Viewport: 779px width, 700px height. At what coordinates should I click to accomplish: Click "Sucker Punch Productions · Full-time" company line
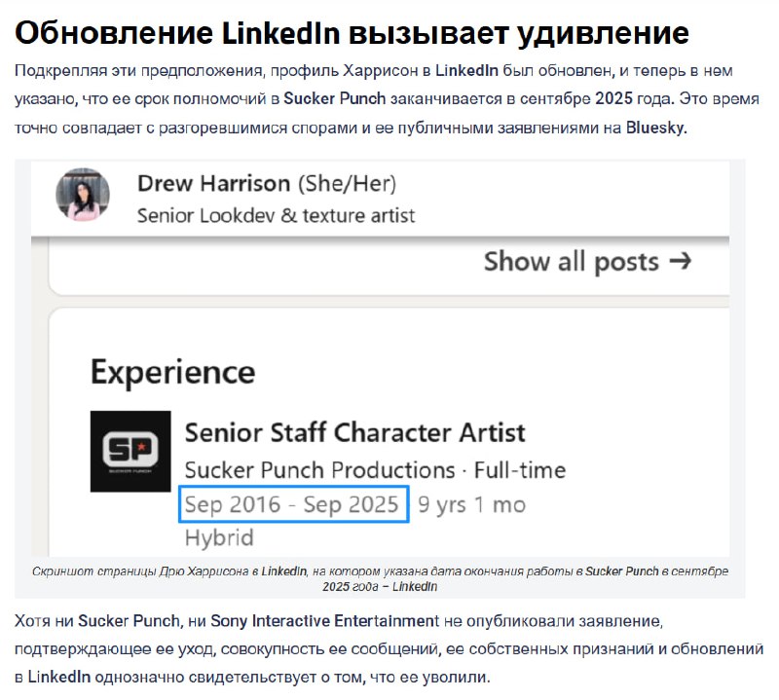click(x=375, y=470)
